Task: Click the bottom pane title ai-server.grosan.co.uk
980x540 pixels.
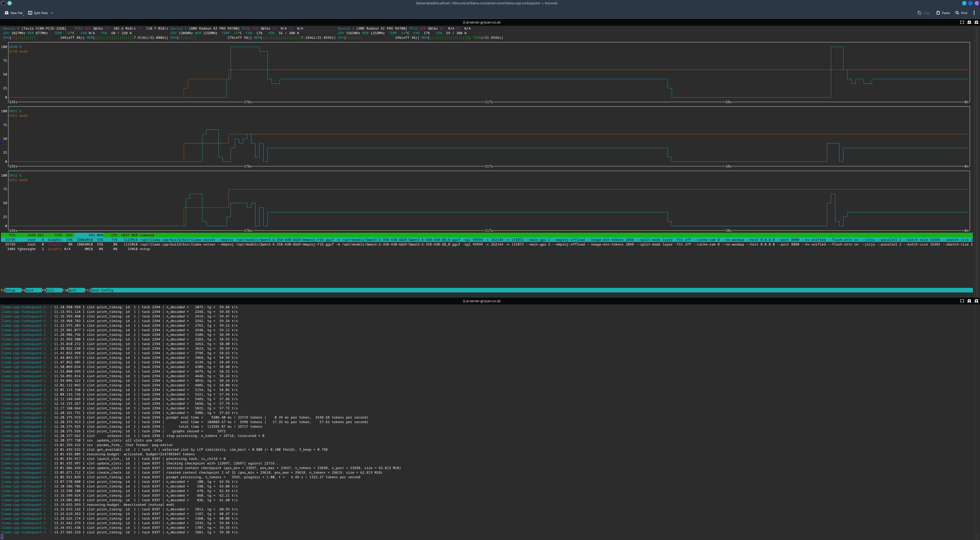Action: pos(482,301)
